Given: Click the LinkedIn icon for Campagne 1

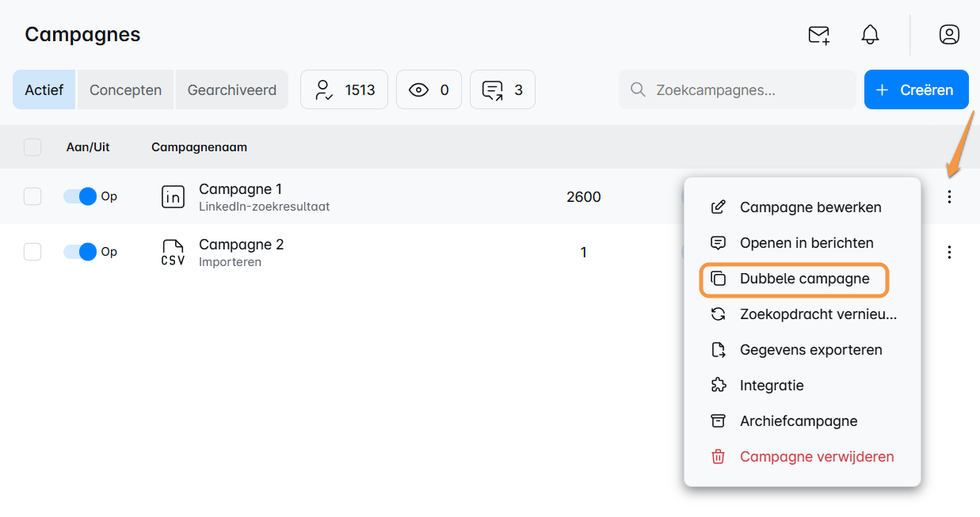Looking at the screenshot, I should pyautogui.click(x=173, y=197).
